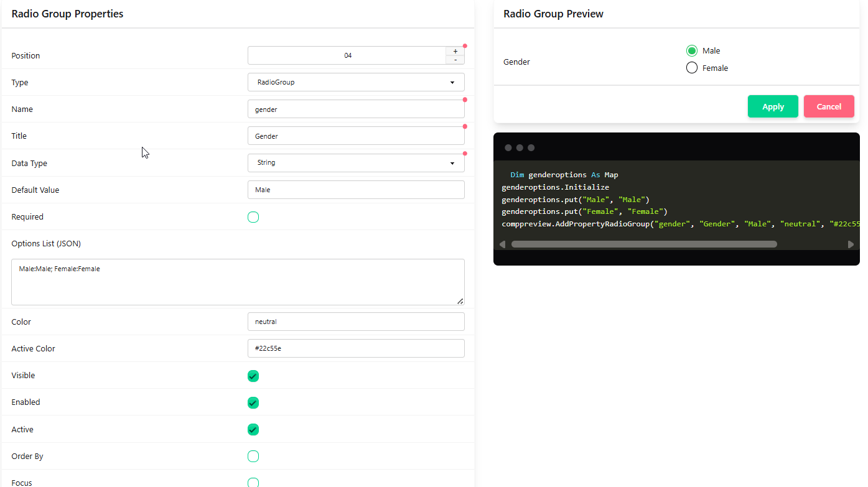Toggle the Focus checkbox
The height and width of the screenshot is (487, 868).
click(253, 483)
